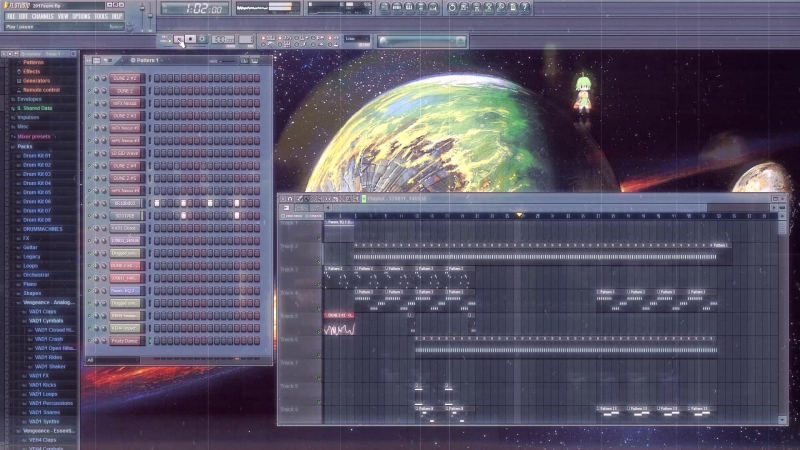Adjust the Channel rack swing slider
This screenshot has height=450, width=800.
(225, 61)
